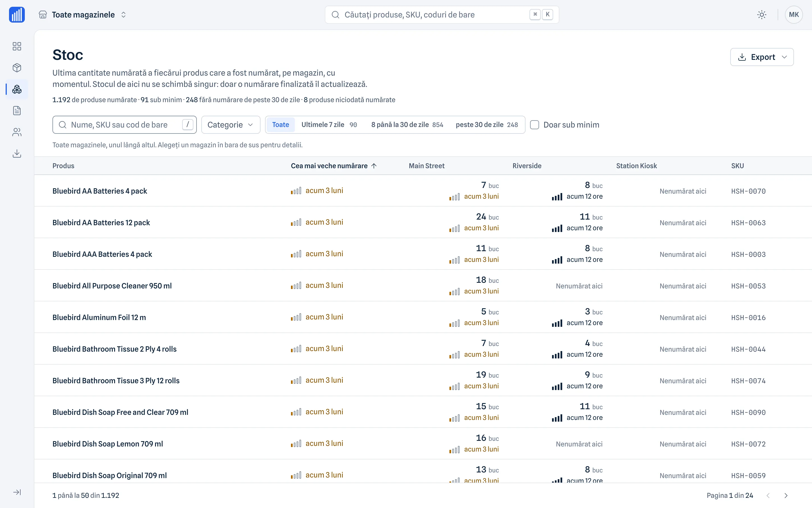Click Pagina 1 din 24 indicator
Image resolution: width=812 pixels, height=508 pixels.
[730, 496]
